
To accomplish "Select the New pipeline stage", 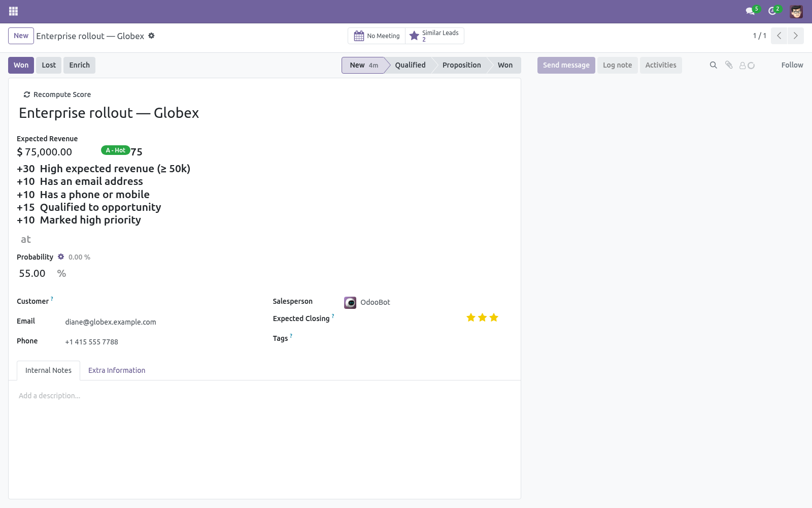I will point(363,65).
